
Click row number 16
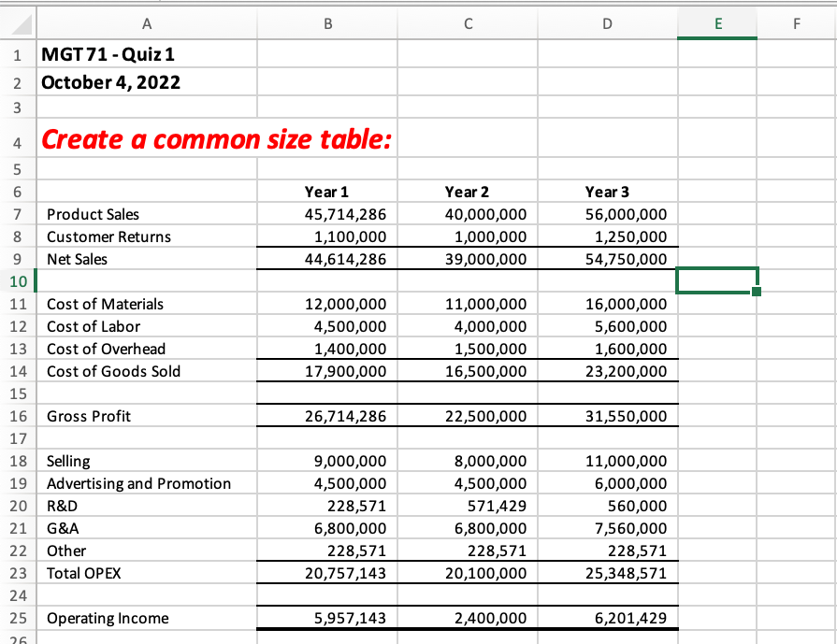pos(18,416)
